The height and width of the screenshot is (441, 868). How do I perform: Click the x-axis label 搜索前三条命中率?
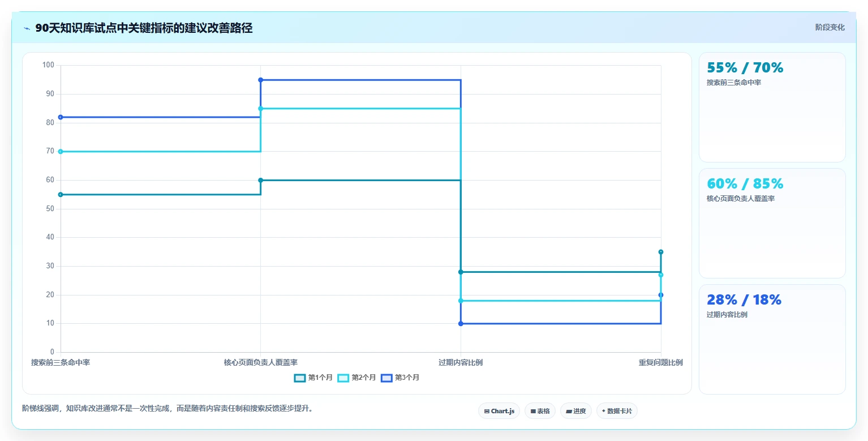(x=61, y=362)
